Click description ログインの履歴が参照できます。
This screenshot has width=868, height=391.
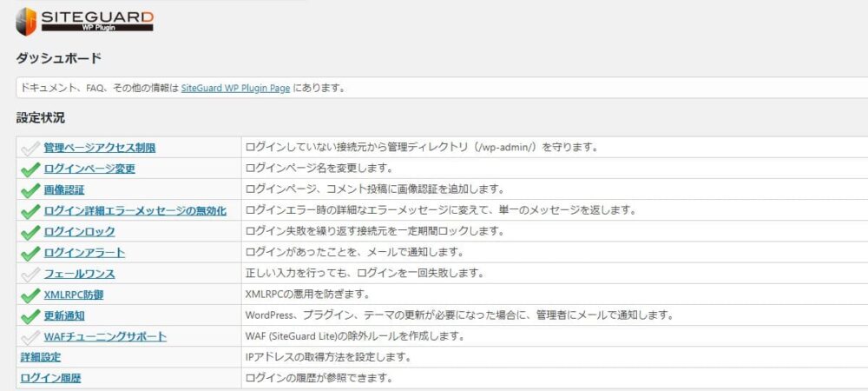(x=319, y=379)
